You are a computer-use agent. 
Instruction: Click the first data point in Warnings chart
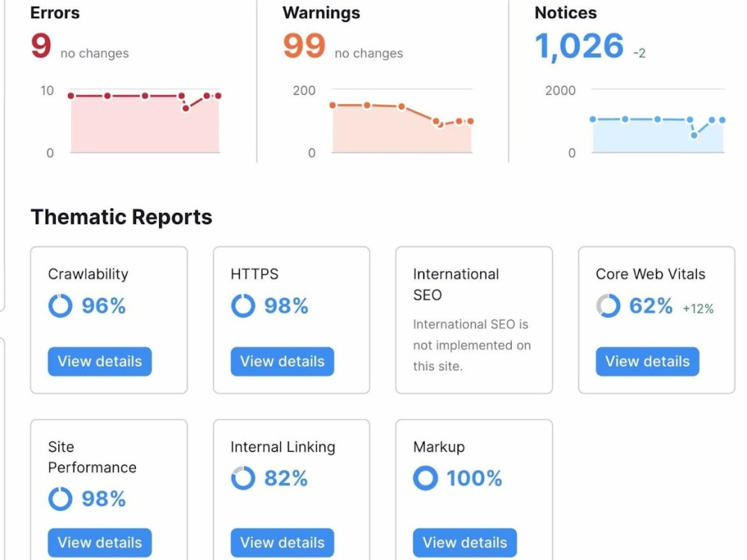(332, 105)
